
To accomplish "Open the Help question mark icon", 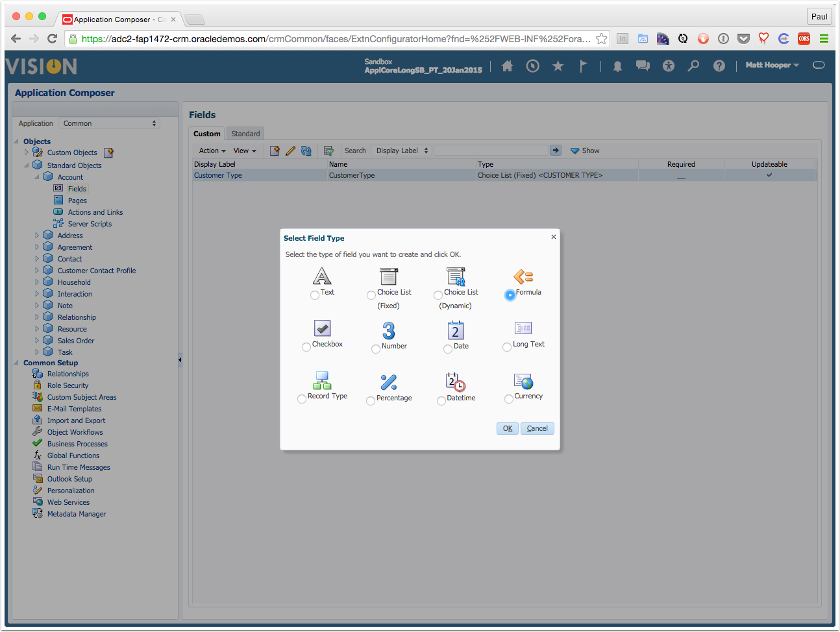I will pyautogui.click(x=719, y=66).
